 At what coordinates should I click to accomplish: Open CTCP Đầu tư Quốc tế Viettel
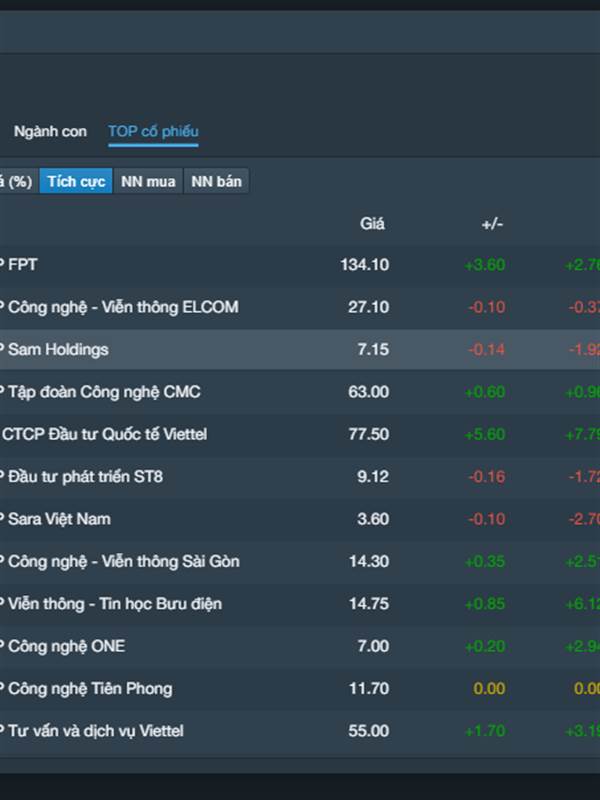[300, 434]
